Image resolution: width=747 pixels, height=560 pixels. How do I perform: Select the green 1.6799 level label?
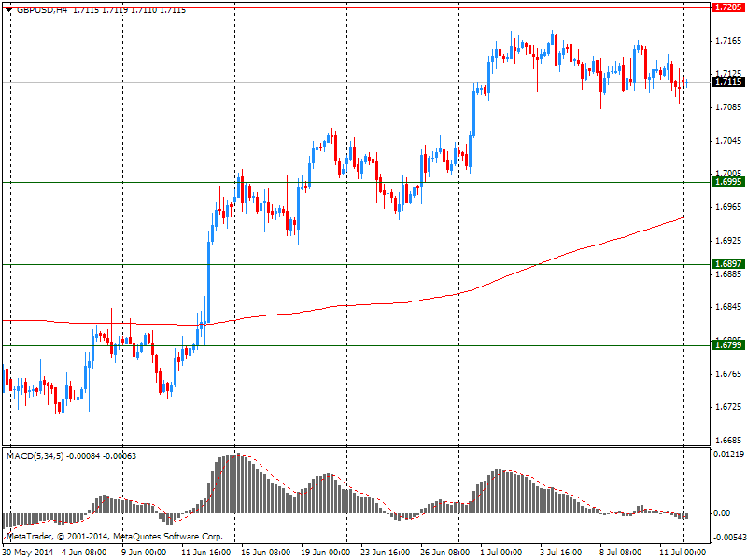tap(728, 344)
